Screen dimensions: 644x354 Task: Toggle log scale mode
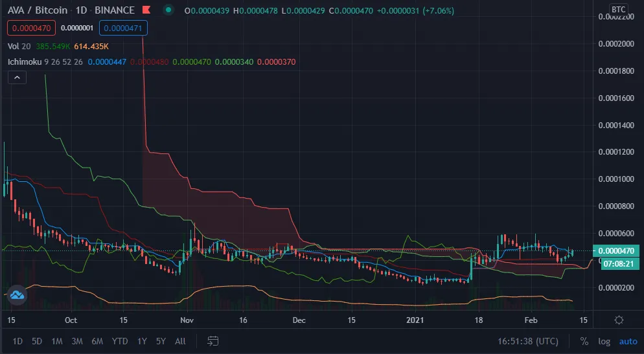pyautogui.click(x=604, y=341)
